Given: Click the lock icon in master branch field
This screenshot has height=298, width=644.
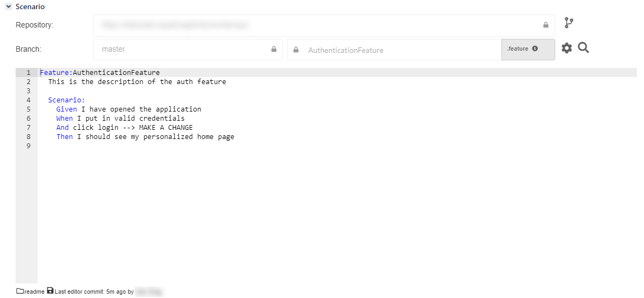Looking at the screenshot, I should pos(274,49).
